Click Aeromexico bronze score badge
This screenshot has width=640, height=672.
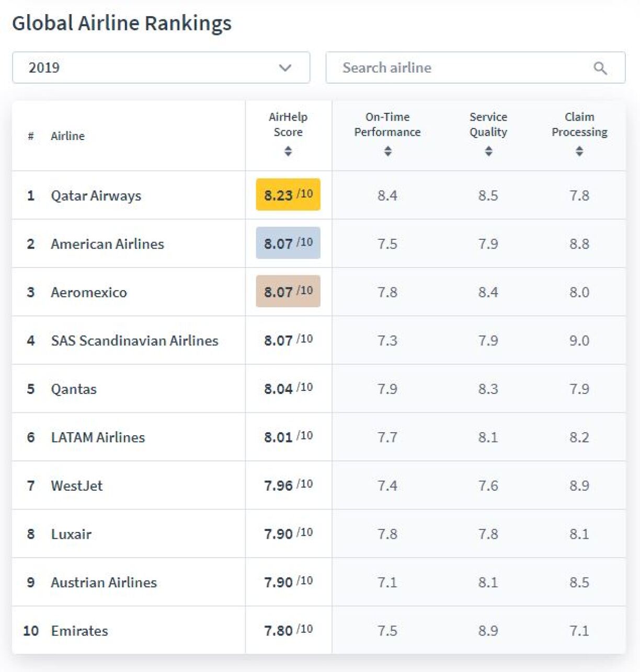tap(288, 292)
